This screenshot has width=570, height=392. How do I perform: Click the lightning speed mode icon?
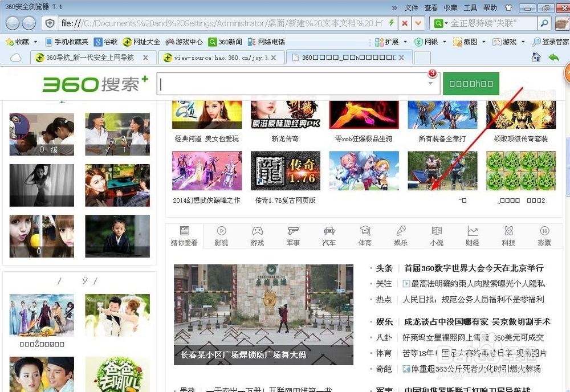tap(392, 23)
